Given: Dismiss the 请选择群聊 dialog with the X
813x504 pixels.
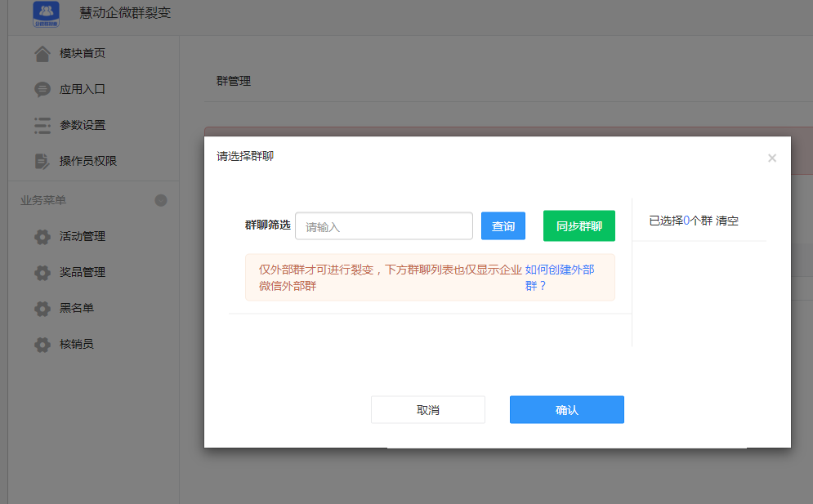Looking at the screenshot, I should (771, 158).
